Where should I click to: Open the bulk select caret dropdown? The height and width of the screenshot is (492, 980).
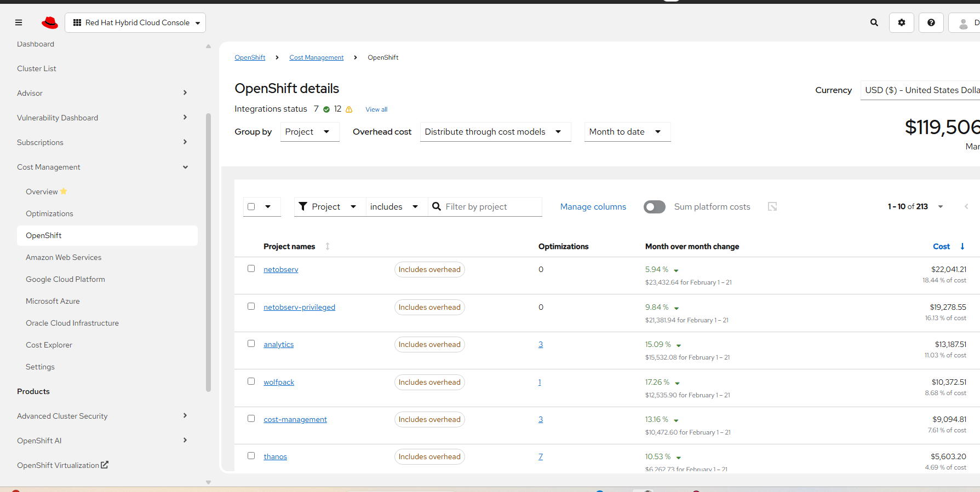tap(268, 206)
